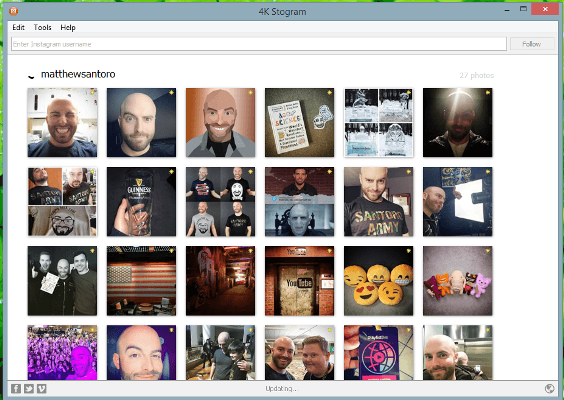The width and height of the screenshot is (564, 400).
Task: Open the Twitter icon in status bar
Action: [29, 388]
